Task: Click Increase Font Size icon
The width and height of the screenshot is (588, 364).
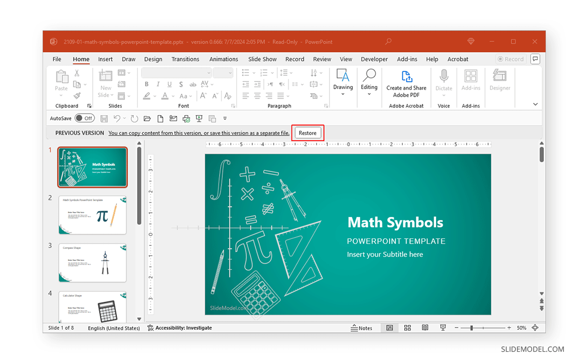Action: [x=204, y=96]
